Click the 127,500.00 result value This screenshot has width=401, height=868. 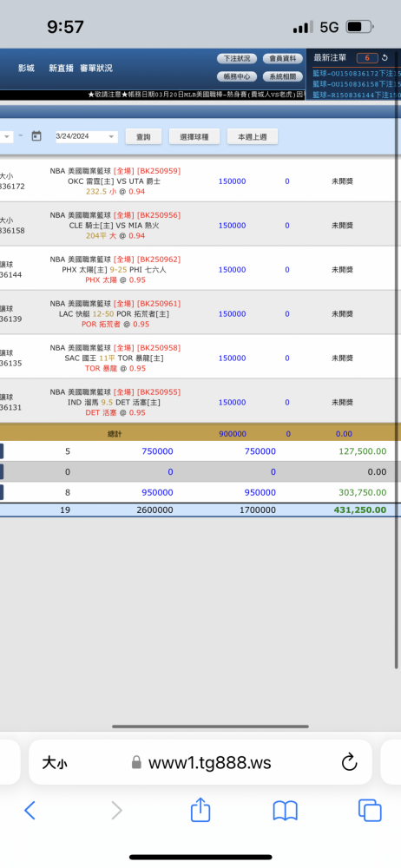point(363,451)
